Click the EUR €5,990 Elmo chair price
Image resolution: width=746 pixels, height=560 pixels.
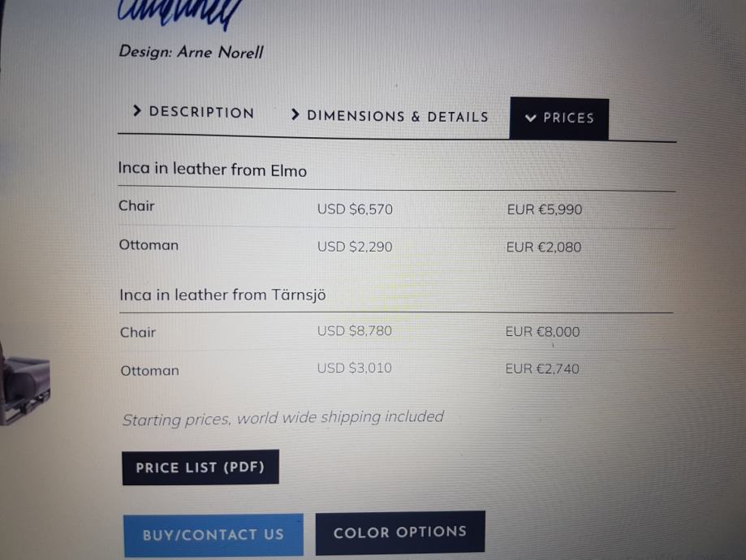click(544, 209)
